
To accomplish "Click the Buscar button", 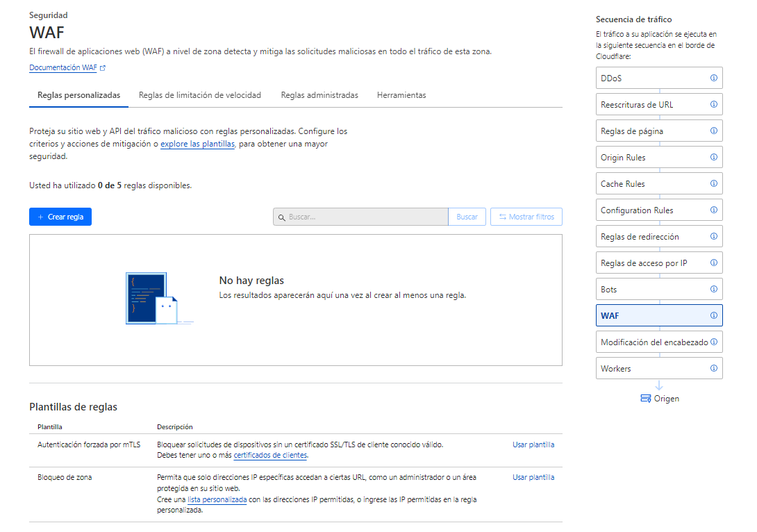I will point(467,217).
